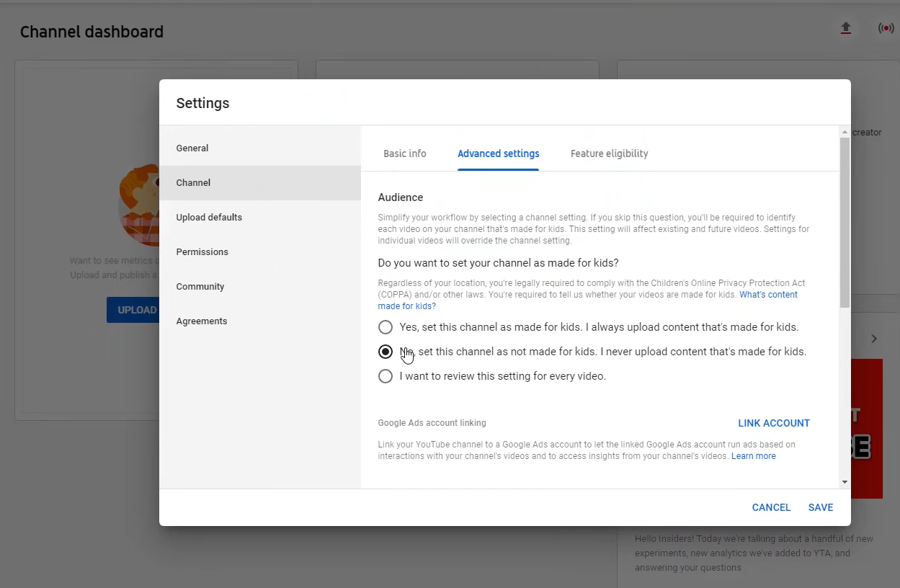Switch to the Advanced settings tab

(x=499, y=153)
